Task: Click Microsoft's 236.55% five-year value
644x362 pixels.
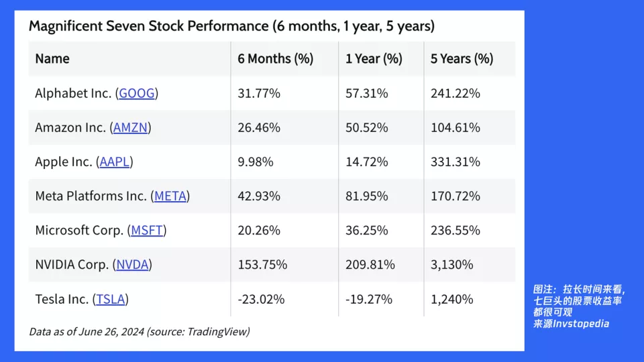Action: pos(455,230)
